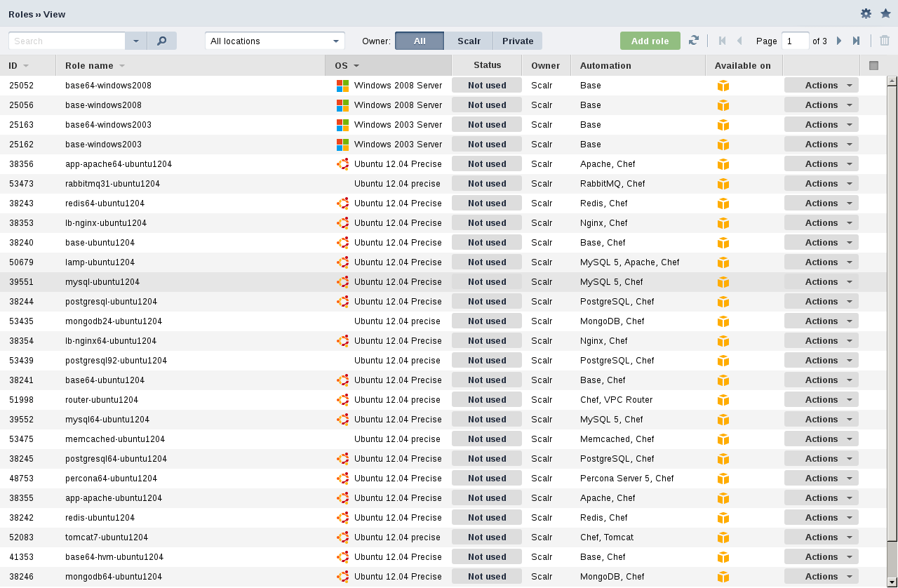The image size is (898, 588).
Task: Click automation text Percona Server 5, Chef
Action: click(x=626, y=479)
